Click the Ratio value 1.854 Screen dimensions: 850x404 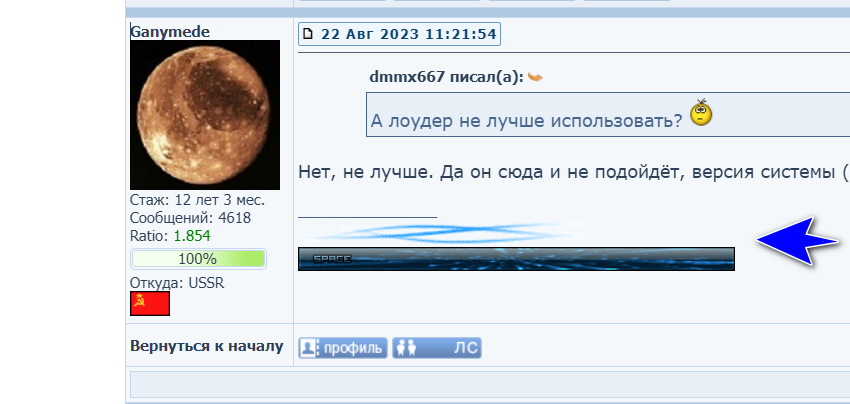pos(192,236)
